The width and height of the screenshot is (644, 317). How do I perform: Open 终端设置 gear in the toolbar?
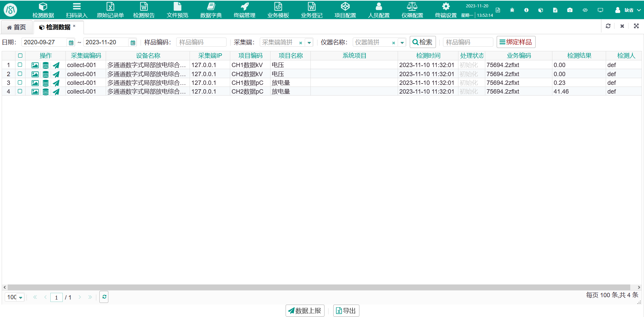pos(446,10)
